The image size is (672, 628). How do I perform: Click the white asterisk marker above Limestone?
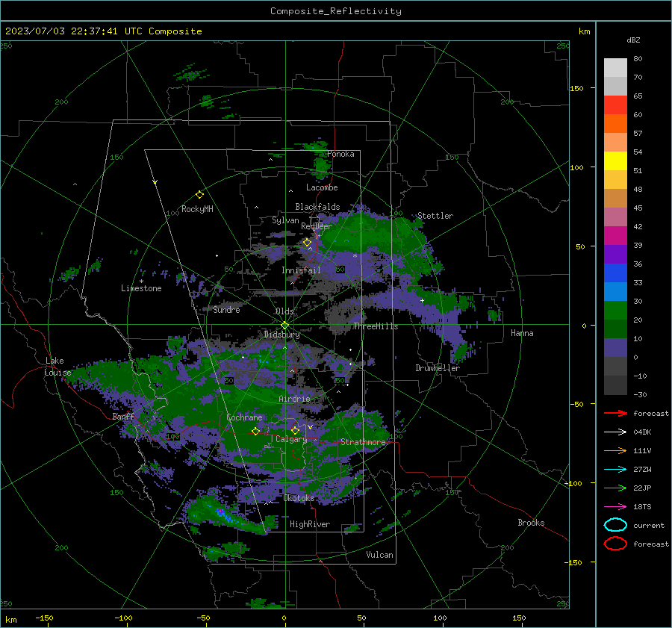141,282
